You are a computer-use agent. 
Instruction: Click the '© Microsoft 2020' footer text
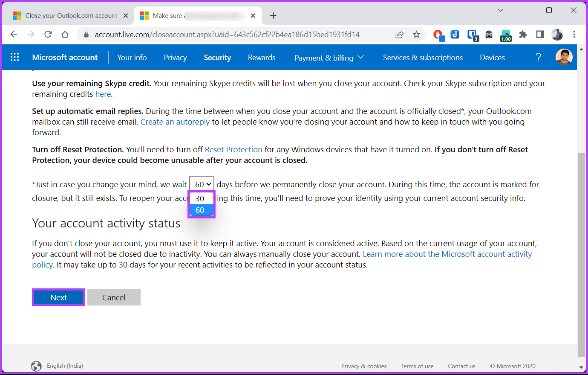tap(513, 366)
